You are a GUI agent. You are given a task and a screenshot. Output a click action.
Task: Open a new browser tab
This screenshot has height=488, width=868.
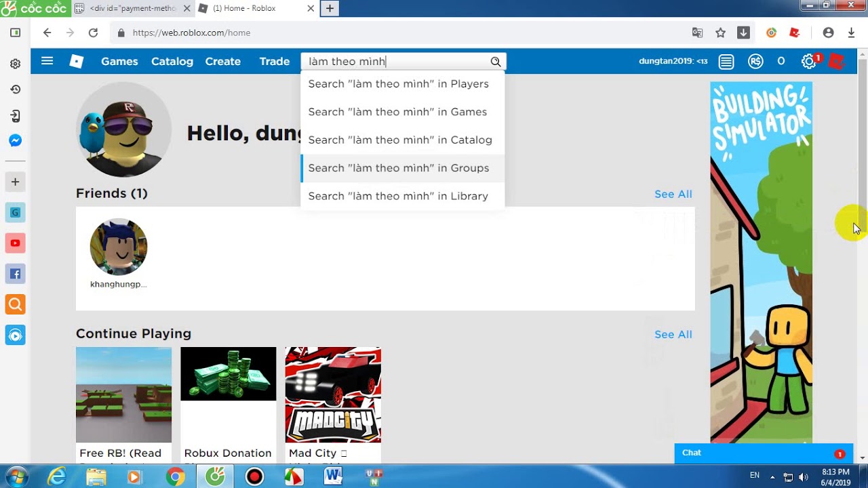pyautogui.click(x=330, y=8)
